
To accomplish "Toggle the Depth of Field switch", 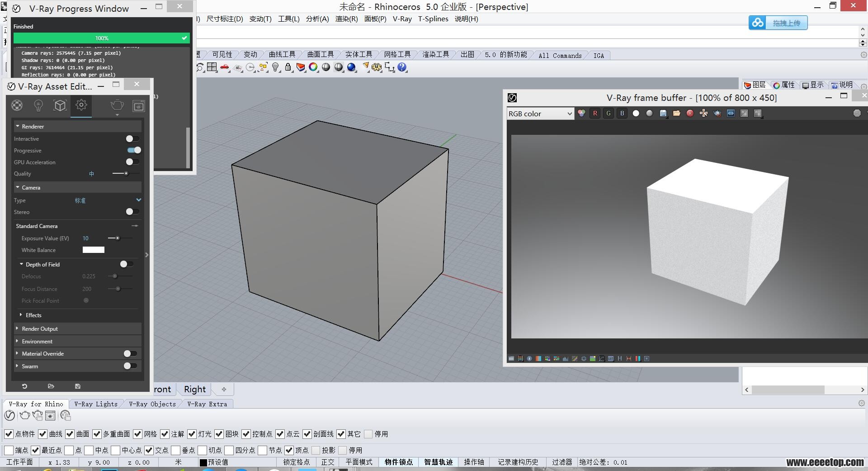I will 126,264.
